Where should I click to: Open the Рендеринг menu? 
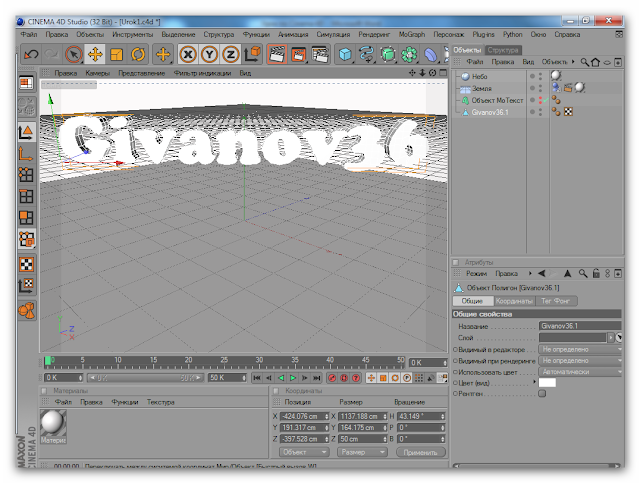point(374,35)
